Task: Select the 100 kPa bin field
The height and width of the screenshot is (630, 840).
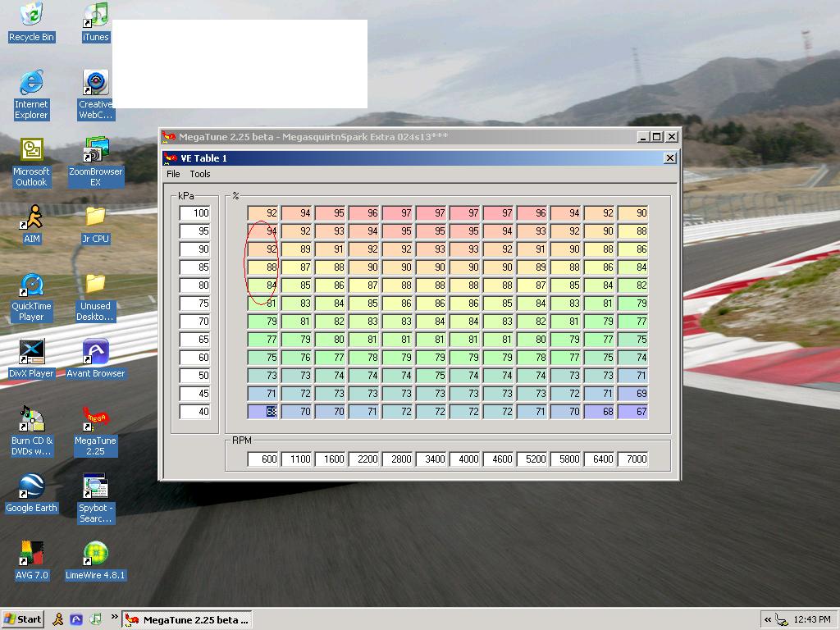Action: click(195, 213)
